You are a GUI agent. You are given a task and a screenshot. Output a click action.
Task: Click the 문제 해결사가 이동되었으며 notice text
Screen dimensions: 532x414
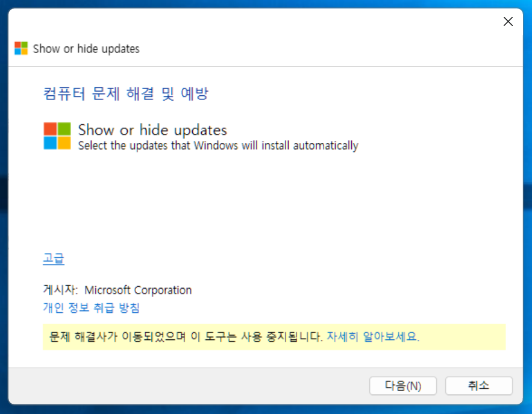click(186, 337)
